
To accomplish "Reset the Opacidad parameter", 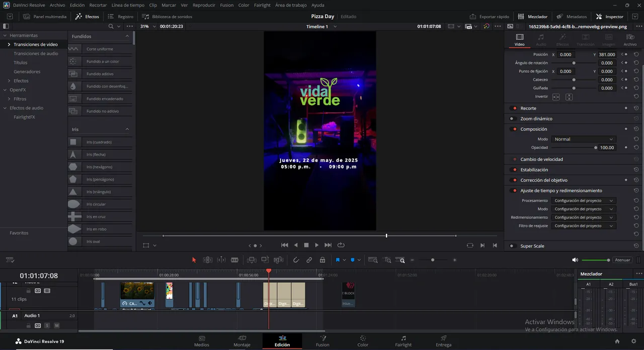I will 636,147.
